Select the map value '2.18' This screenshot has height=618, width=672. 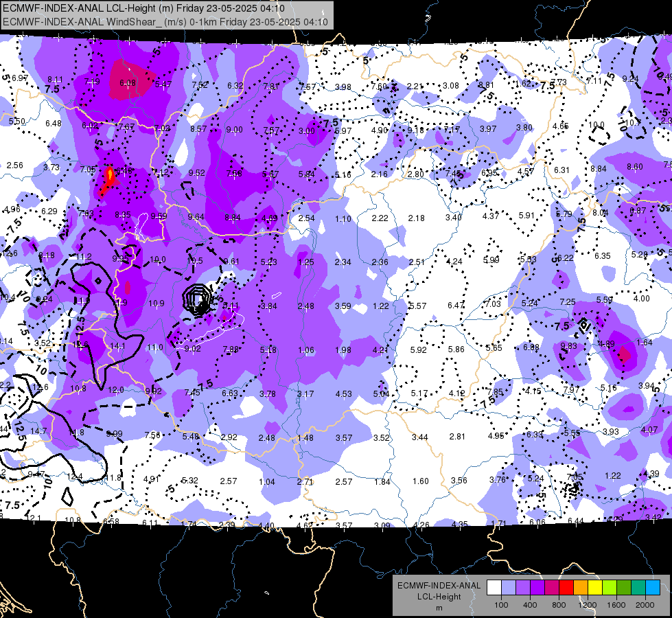416,218
